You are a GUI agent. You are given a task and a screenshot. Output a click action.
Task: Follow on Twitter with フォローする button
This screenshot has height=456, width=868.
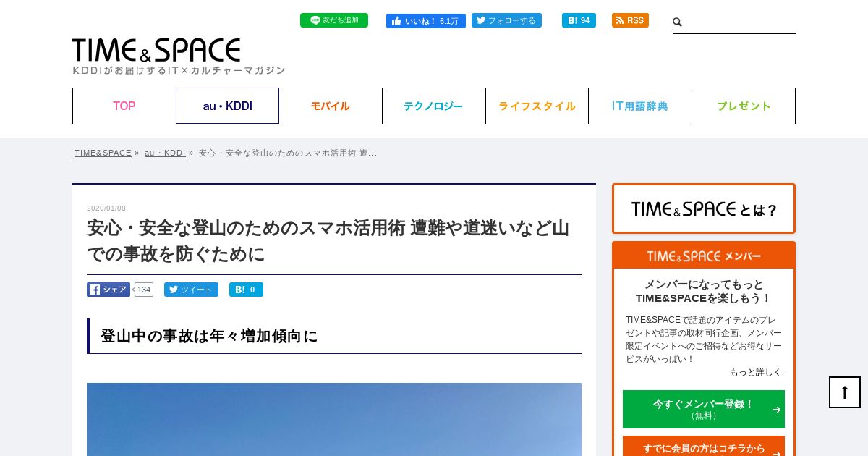point(506,20)
